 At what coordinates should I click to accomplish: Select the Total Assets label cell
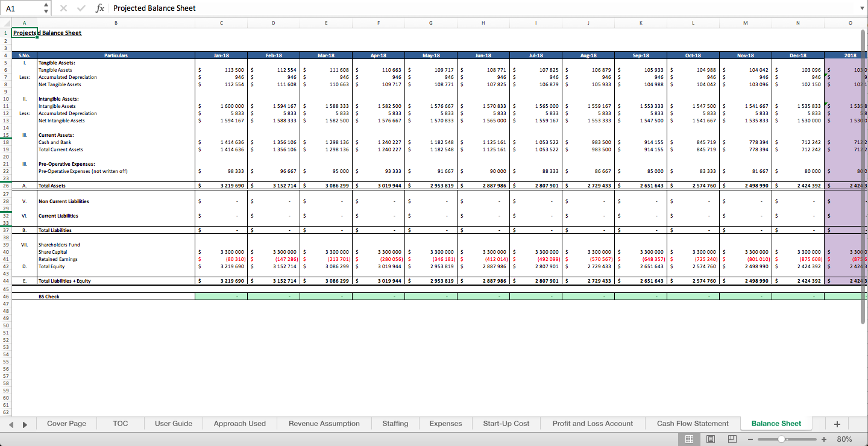pyautogui.click(x=116, y=186)
